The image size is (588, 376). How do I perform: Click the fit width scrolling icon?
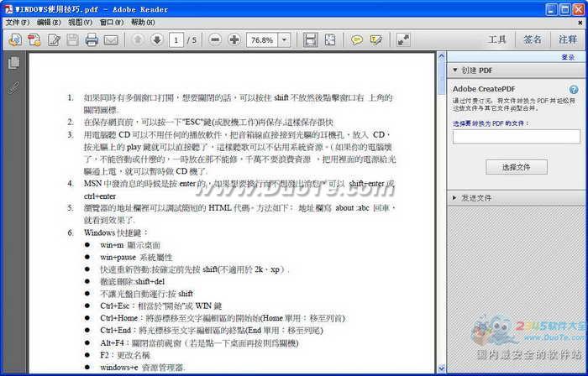point(311,39)
